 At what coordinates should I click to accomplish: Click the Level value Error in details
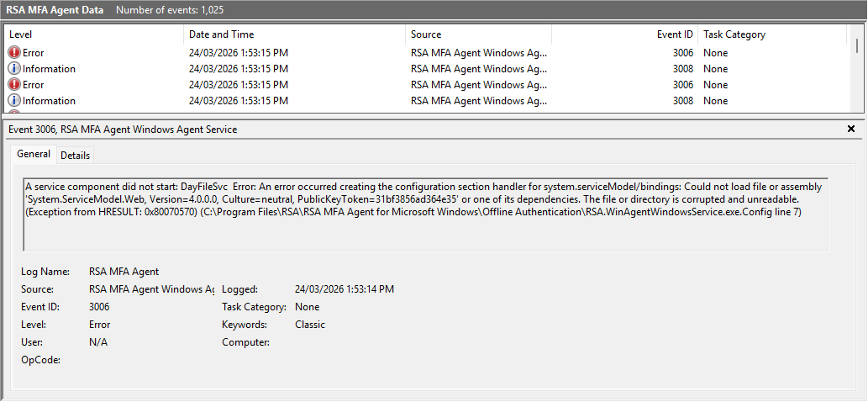click(100, 325)
